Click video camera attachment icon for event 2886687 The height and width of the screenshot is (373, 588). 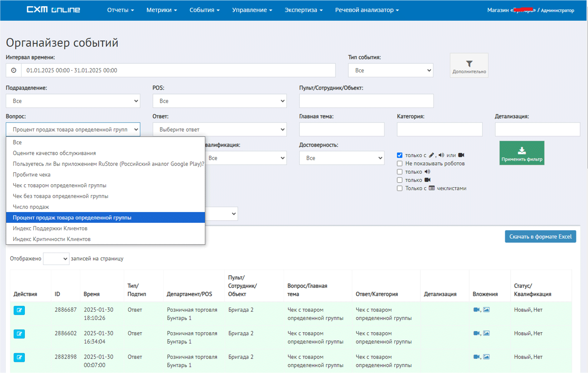[476, 310]
